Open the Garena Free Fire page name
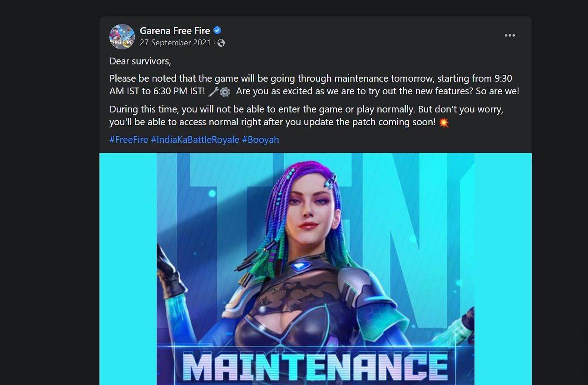Image resolution: width=588 pixels, height=385 pixels. click(175, 30)
